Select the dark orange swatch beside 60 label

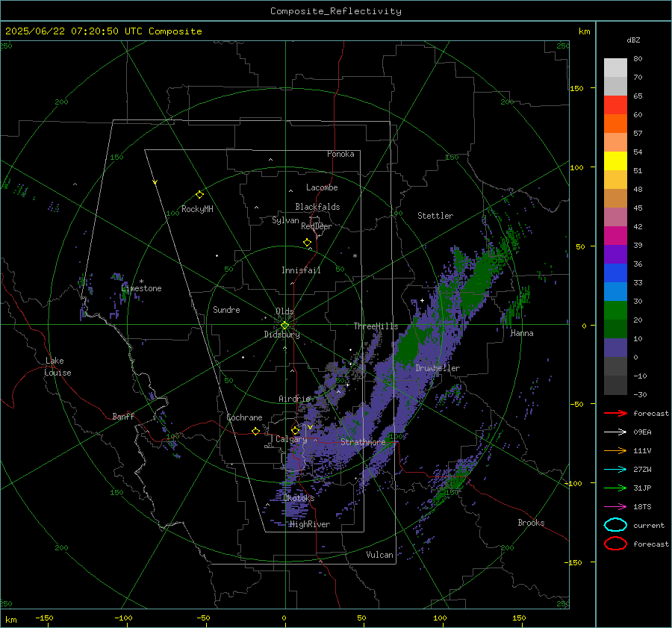(615, 124)
